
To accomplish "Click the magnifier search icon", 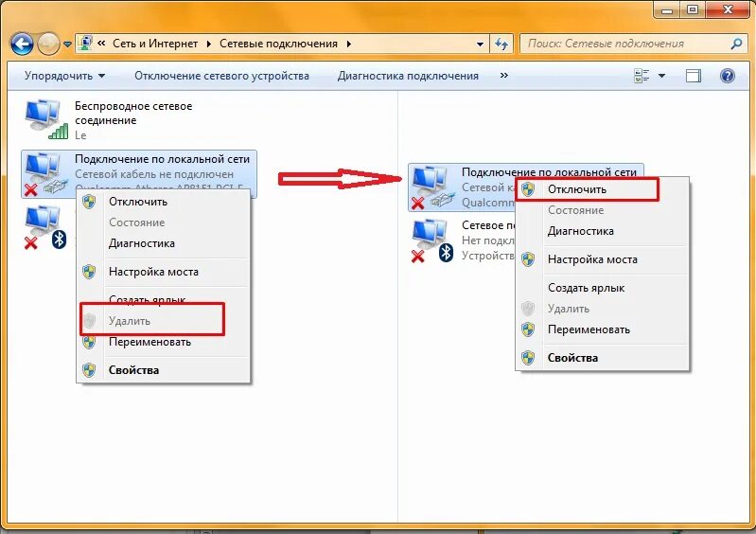I will 736,44.
